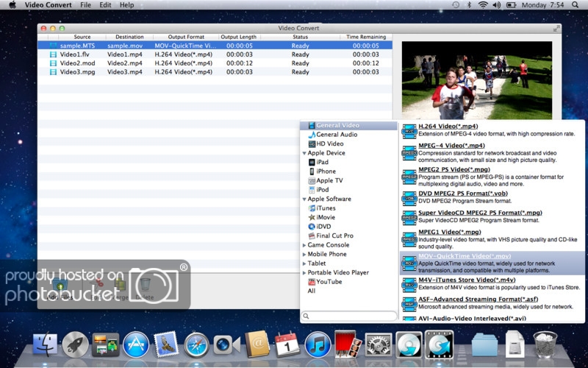
Task: Select General Video category
Action: [x=348, y=125]
